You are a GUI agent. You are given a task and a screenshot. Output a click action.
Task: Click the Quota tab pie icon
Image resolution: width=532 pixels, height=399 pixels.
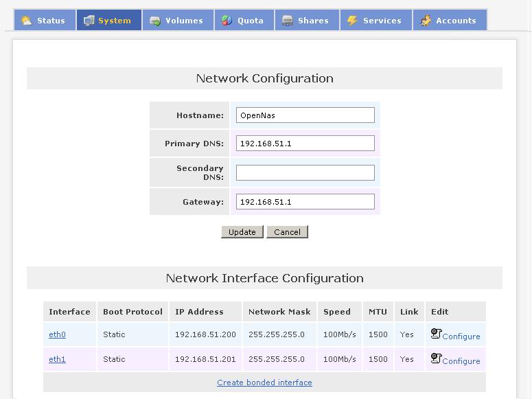(x=227, y=21)
